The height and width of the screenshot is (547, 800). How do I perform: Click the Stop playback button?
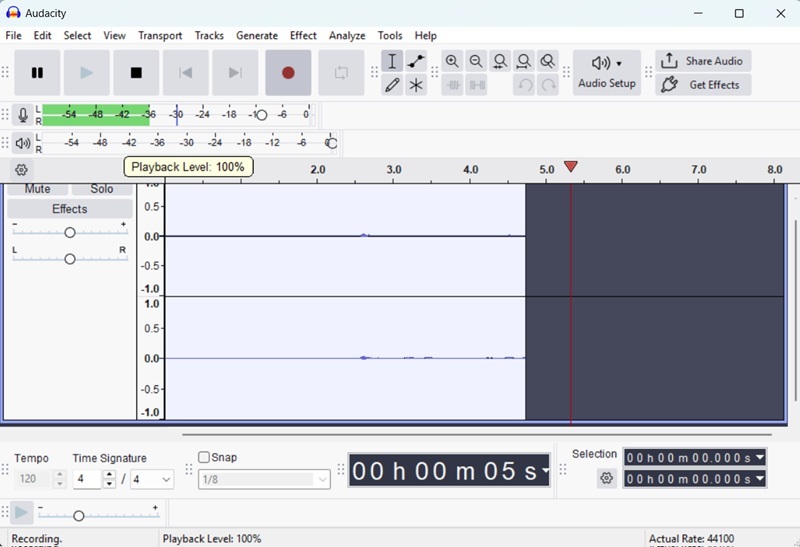tap(136, 73)
